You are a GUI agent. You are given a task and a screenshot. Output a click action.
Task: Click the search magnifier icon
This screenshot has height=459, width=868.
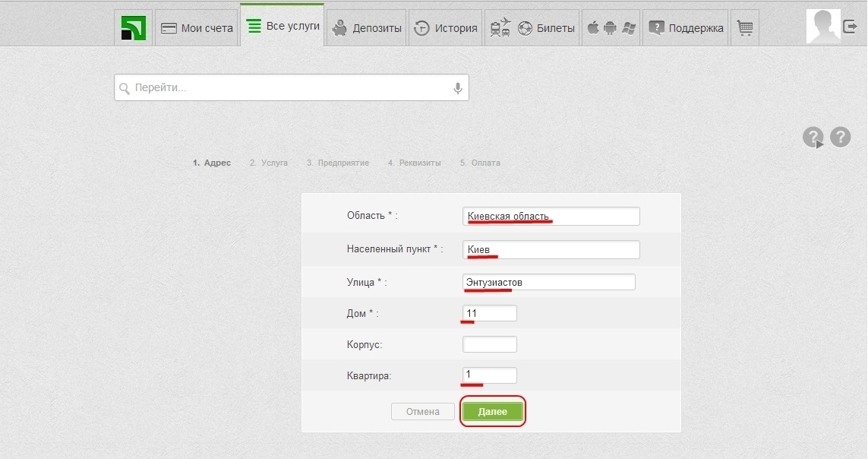pyautogui.click(x=125, y=89)
